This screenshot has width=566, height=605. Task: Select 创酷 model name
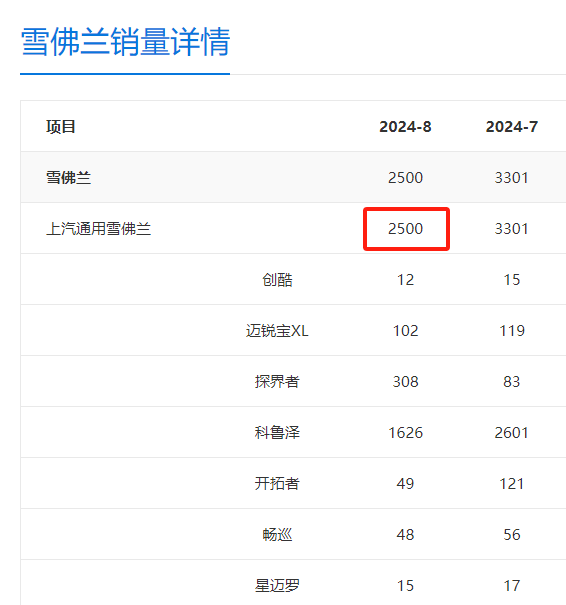tap(277, 280)
